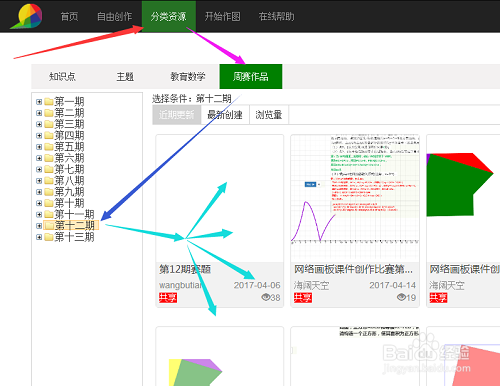500x386 pixels.
Task: Open the purple curve graph thumbnail
Action: (355, 198)
